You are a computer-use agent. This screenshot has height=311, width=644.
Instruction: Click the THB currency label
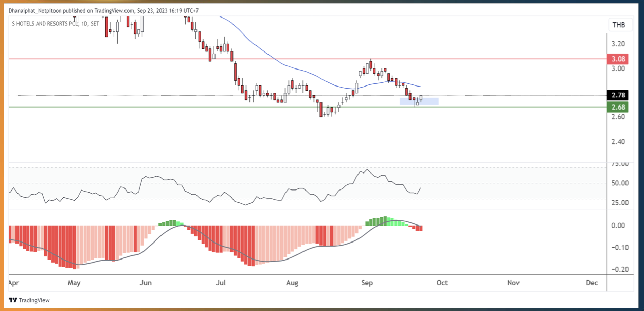coord(619,25)
